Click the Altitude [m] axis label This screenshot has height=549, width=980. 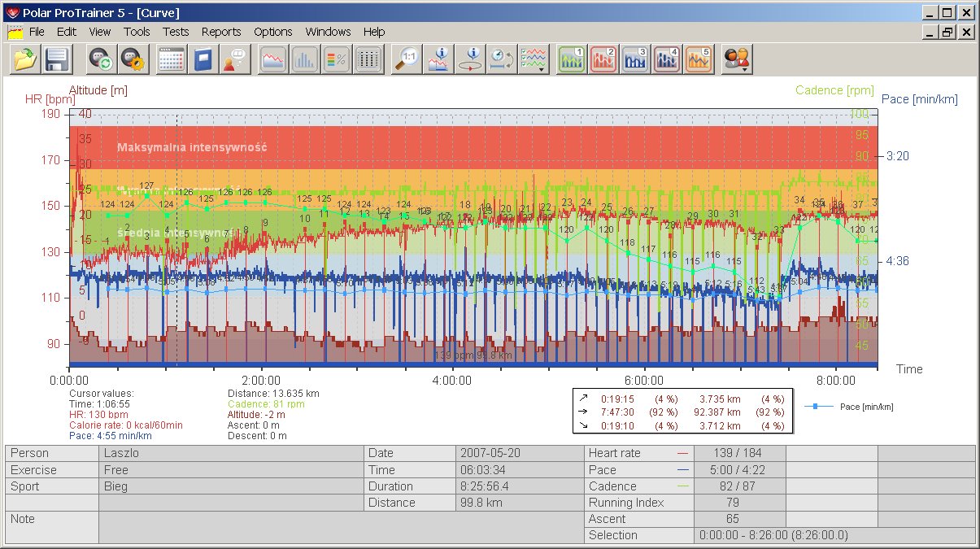(98, 90)
